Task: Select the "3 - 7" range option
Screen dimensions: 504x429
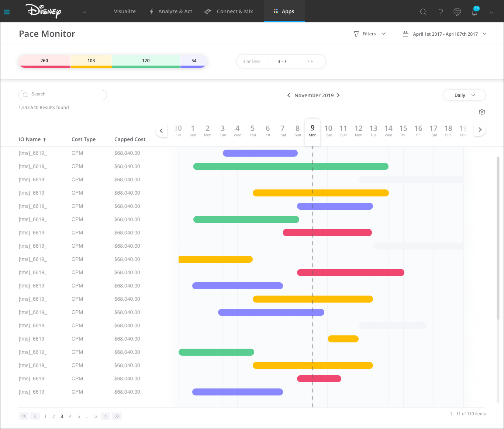Action: pyautogui.click(x=282, y=62)
